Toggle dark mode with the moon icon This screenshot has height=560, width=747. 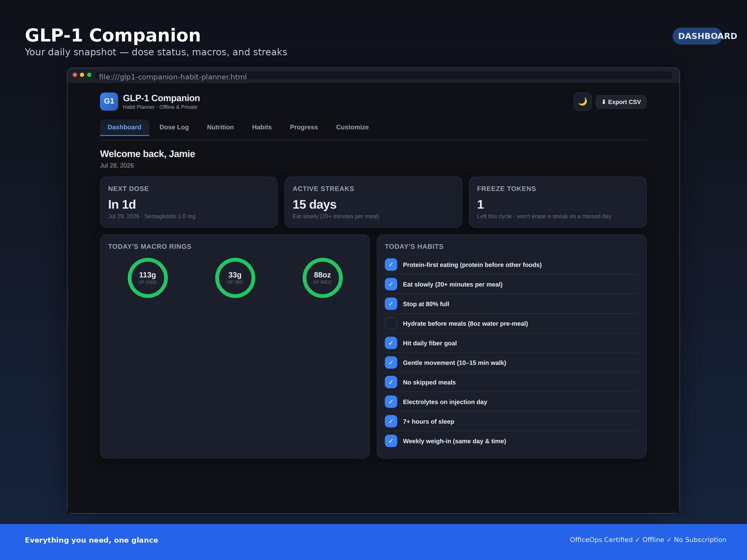583,101
